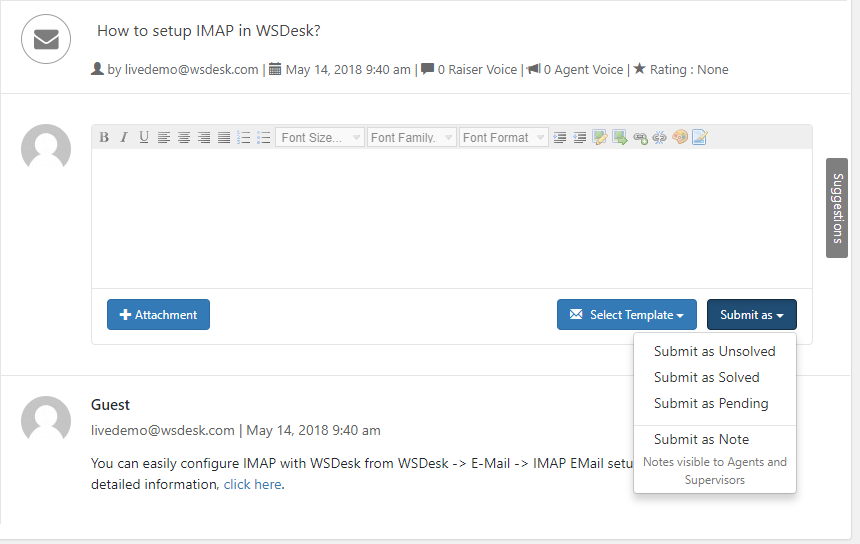This screenshot has height=544, width=860.
Task: Click the envelope ticket icon
Action: click(46, 39)
